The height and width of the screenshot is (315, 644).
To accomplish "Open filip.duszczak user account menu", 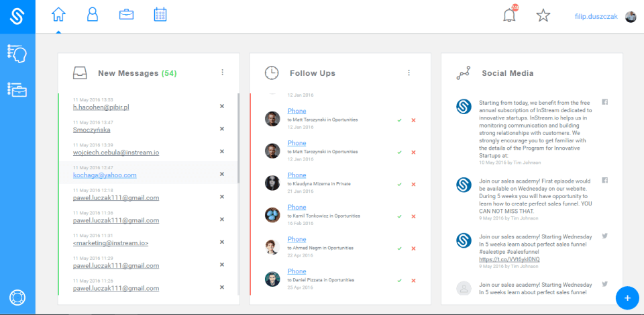I will (x=596, y=16).
